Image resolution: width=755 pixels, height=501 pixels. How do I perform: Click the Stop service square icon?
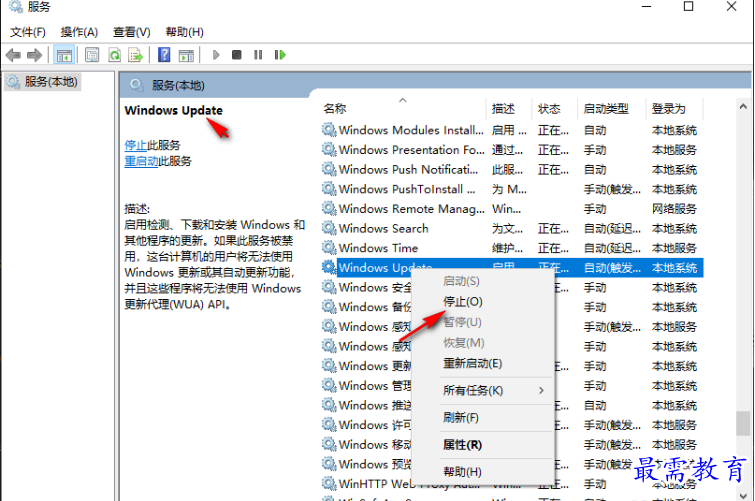[x=236, y=55]
